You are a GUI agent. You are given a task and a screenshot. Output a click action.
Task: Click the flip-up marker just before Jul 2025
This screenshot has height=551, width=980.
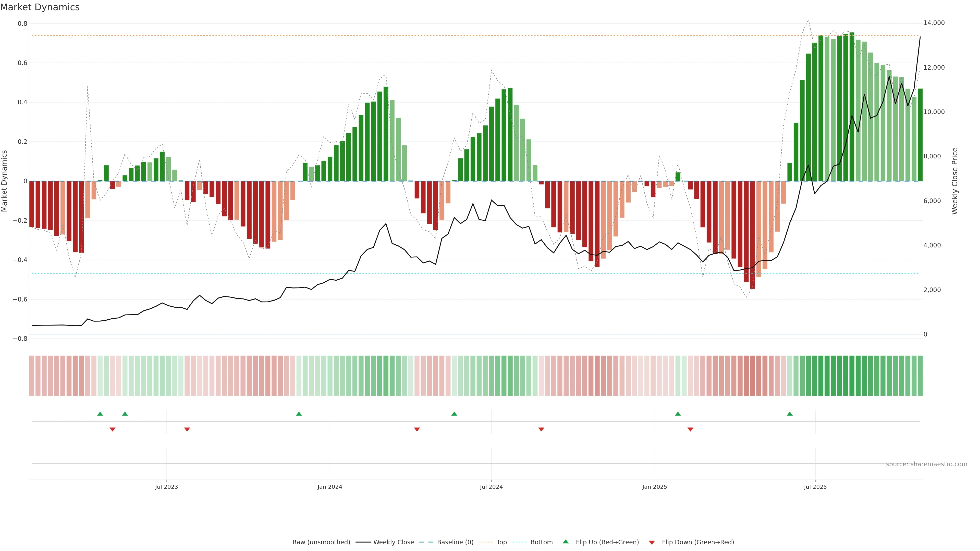coord(790,414)
